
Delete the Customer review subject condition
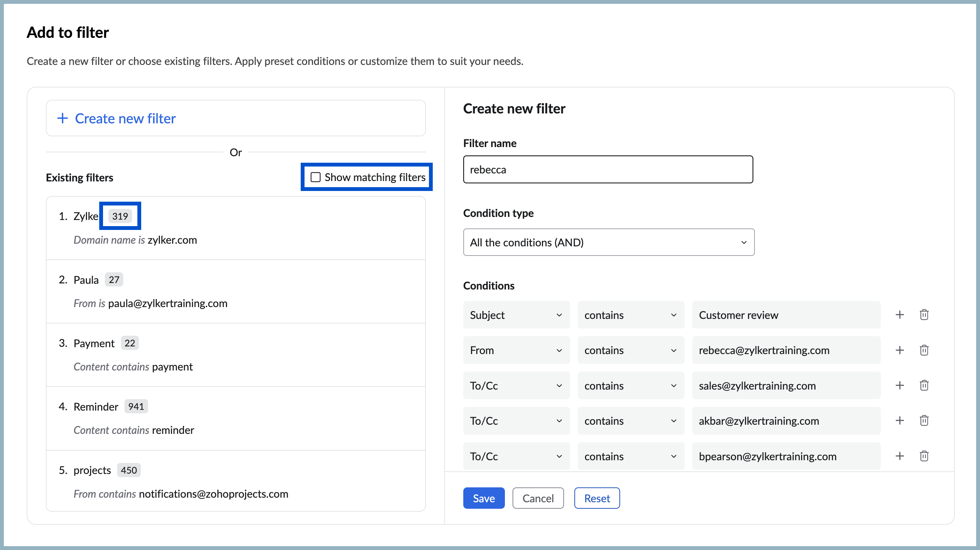click(924, 315)
